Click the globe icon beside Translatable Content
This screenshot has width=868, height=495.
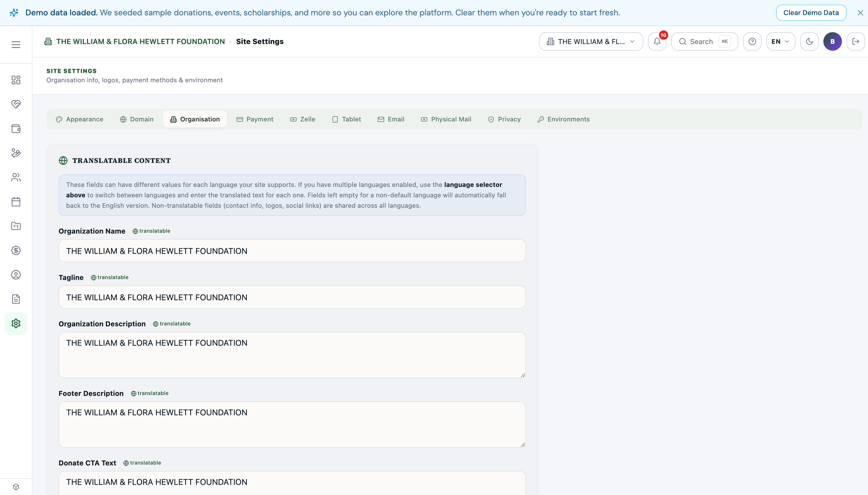pyautogui.click(x=63, y=161)
